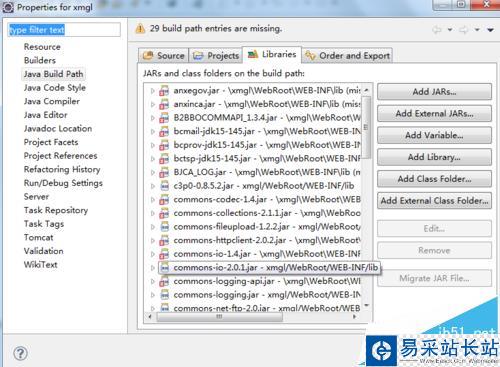Image resolution: width=500 pixels, height=367 pixels.
Task: Expand the commons-logging.jar entry
Action: tap(152, 295)
